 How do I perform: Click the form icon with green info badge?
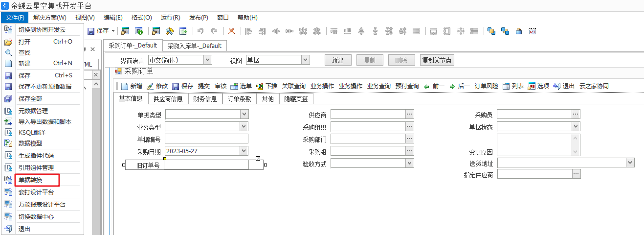click(139, 31)
